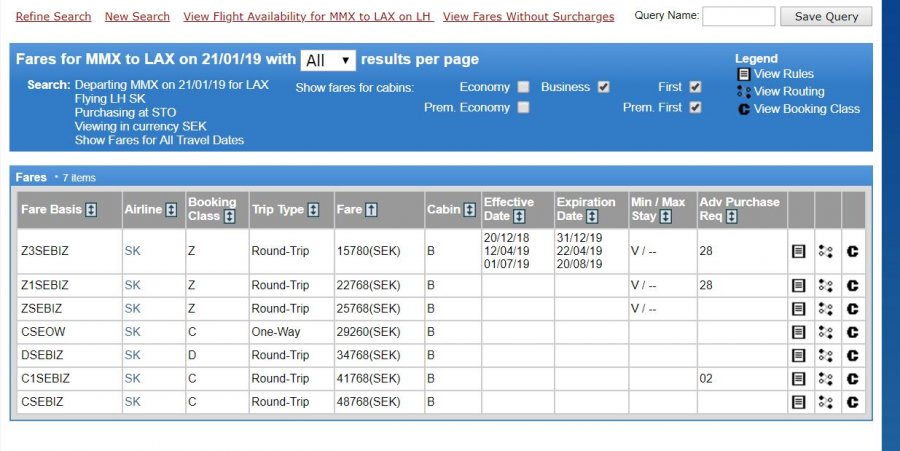
Task: Open the results per page dropdown
Action: point(328,60)
